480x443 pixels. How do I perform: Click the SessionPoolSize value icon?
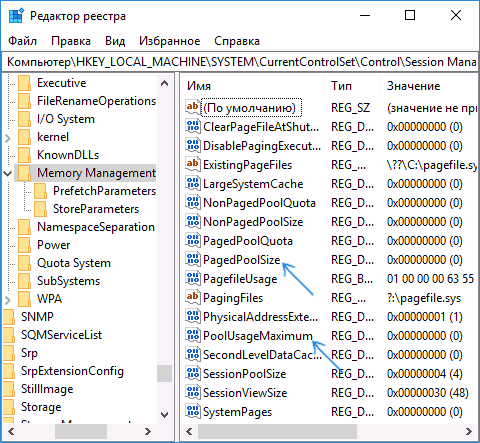pos(193,374)
